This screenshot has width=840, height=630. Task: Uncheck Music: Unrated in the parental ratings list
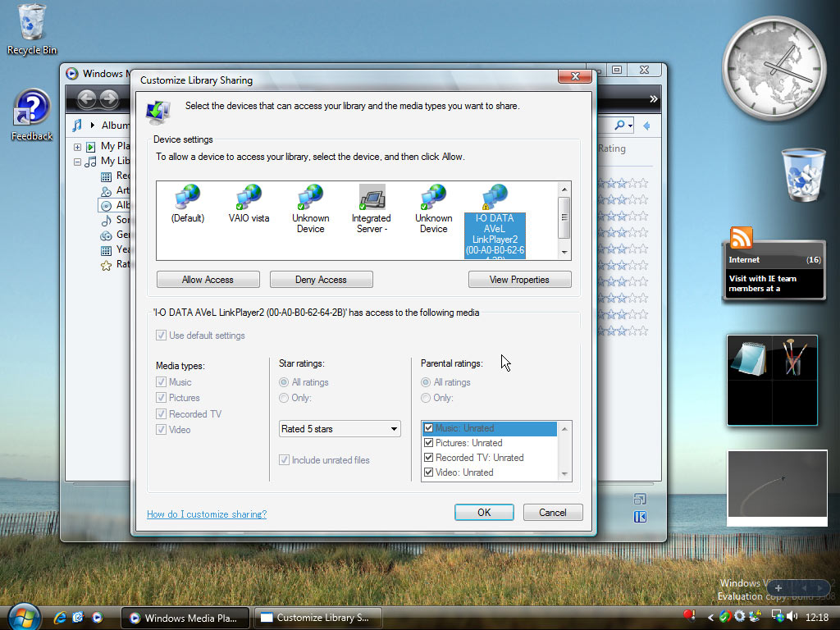click(428, 428)
